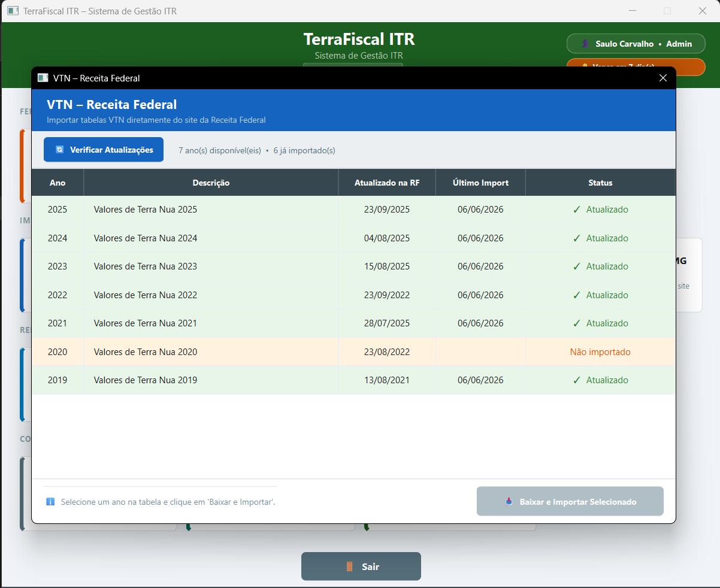Select row Valores de Terra Nua 2023
Screen dimensions: 720x588
(x=353, y=266)
